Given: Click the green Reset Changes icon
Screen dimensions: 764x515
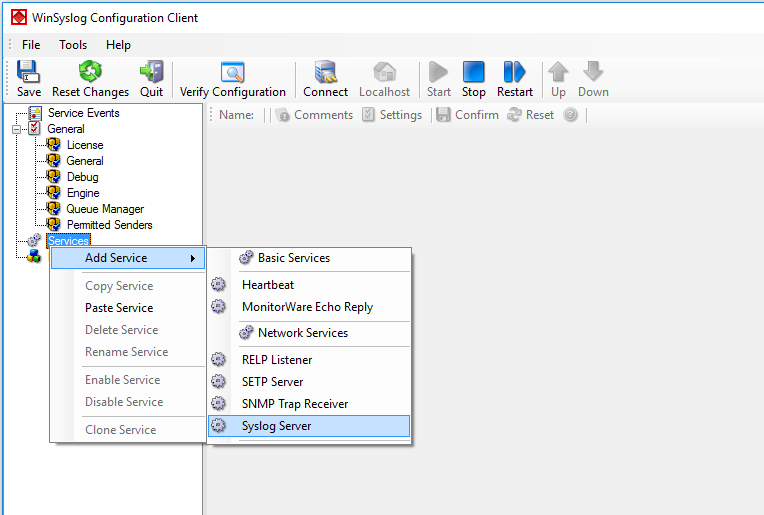Looking at the screenshot, I should [x=90, y=72].
